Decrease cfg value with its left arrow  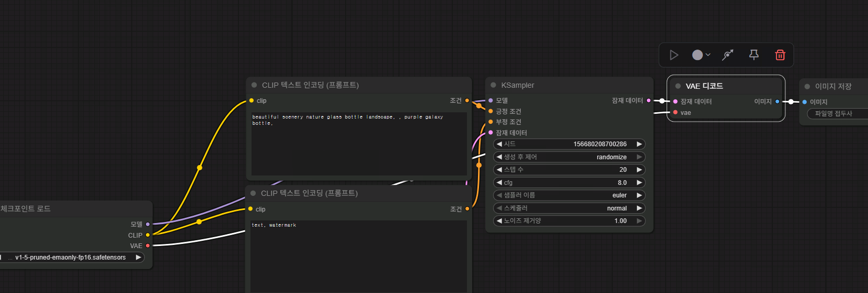click(x=499, y=183)
